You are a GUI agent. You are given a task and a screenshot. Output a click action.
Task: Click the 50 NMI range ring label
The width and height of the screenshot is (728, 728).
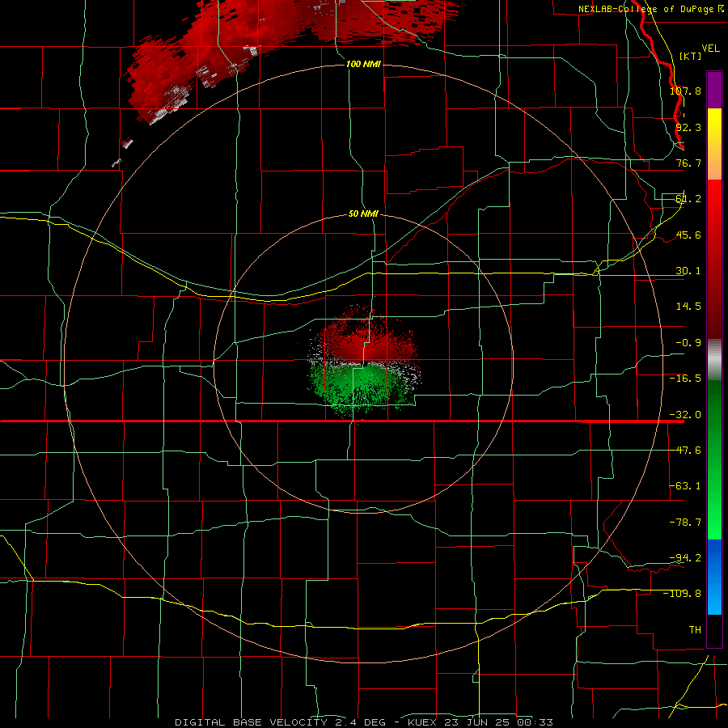363,214
